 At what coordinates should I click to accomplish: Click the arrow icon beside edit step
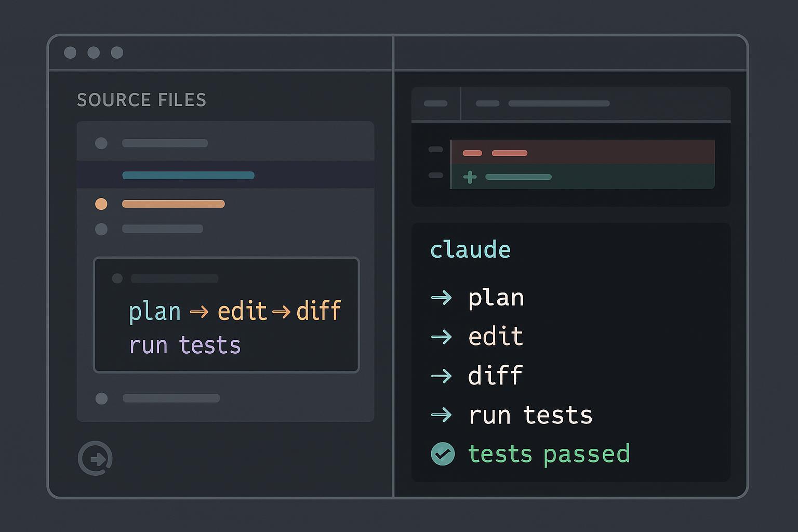coord(442,337)
